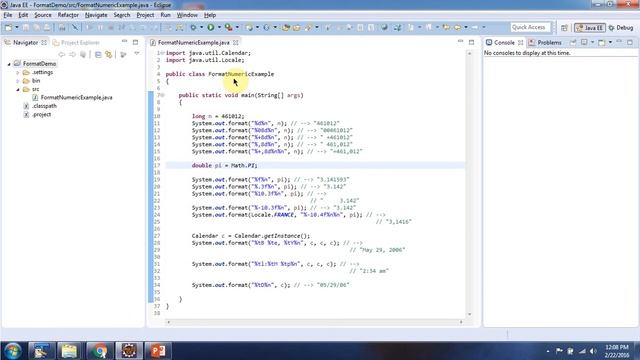Click the Windows Start button
The image size is (640, 360).
[13, 351]
